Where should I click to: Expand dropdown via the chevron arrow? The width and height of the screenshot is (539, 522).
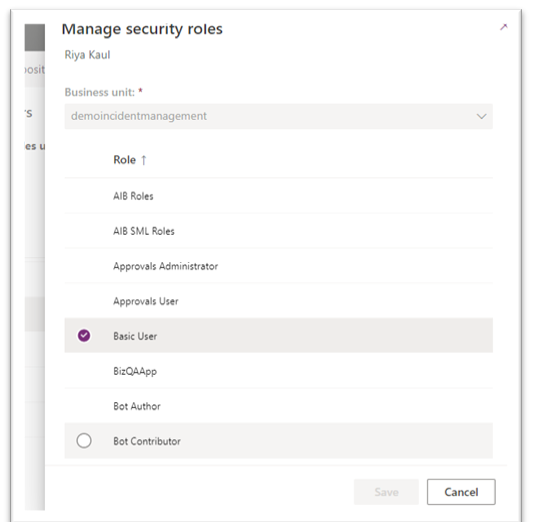[x=481, y=116]
